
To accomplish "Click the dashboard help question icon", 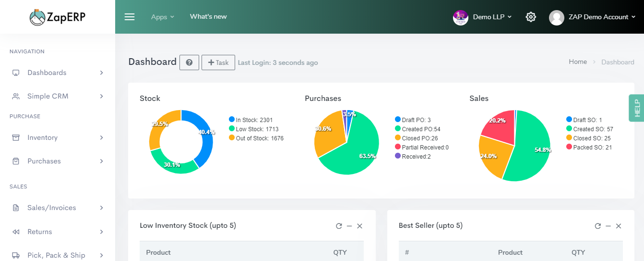I will pos(189,62).
